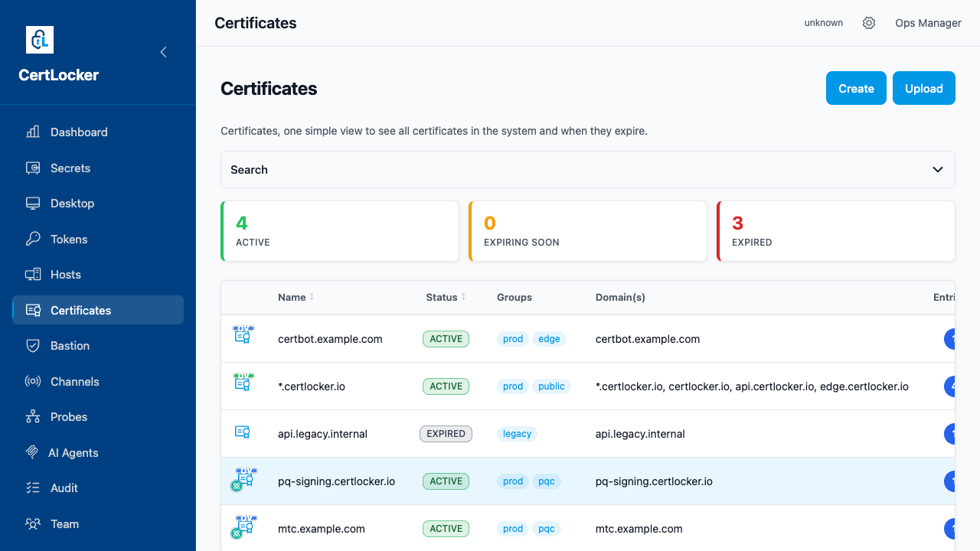Click the ACTIVE badge for certbot.example.com

446,339
